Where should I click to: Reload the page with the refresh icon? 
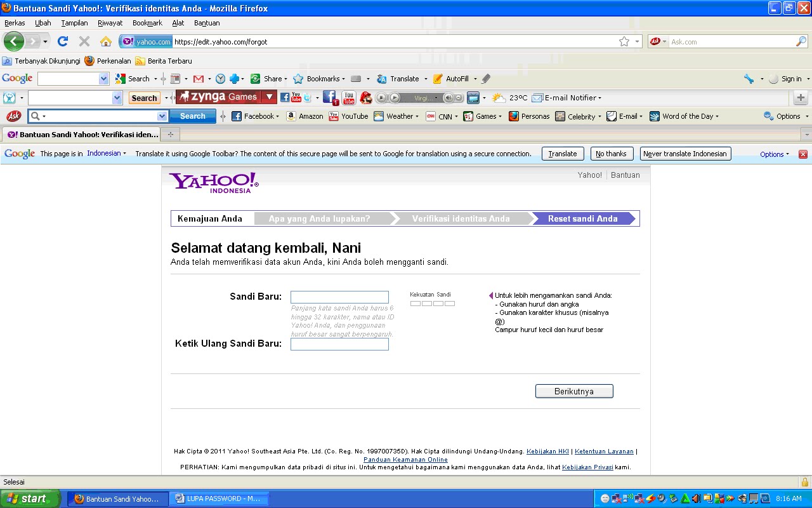click(x=62, y=41)
